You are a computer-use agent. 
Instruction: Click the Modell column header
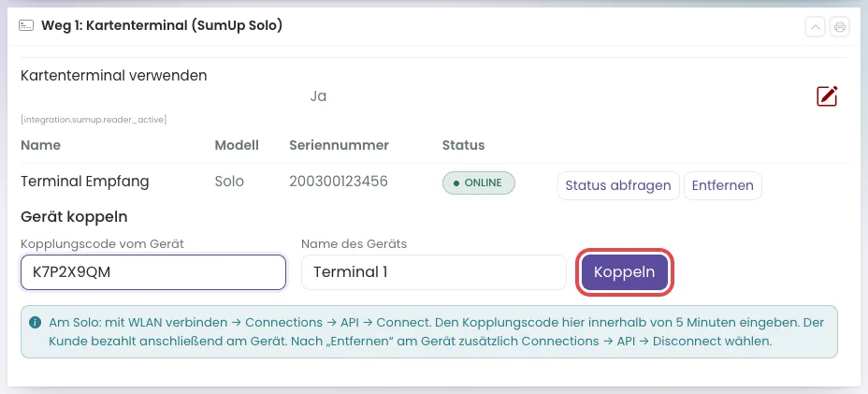coord(237,145)
